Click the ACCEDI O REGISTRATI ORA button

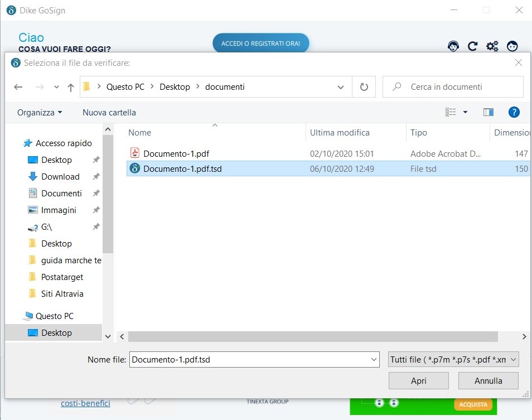260,43
